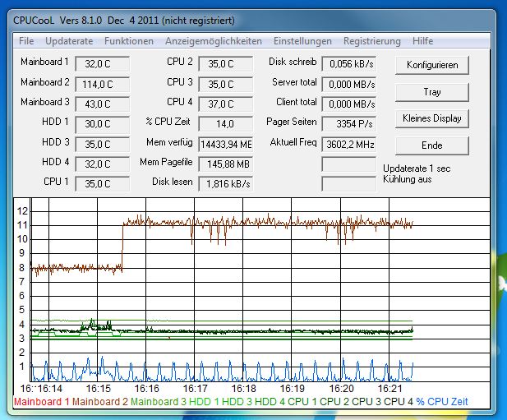Image resolution: width=507 pixels, height=420 pixels.
Task: Click the CPU 1 temperature field
Action: pos(102,184)
